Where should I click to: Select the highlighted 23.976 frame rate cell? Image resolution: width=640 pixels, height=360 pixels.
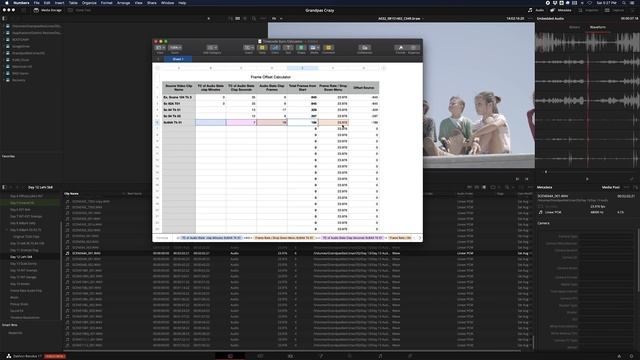pyautogui.click(x=333, y=122)
